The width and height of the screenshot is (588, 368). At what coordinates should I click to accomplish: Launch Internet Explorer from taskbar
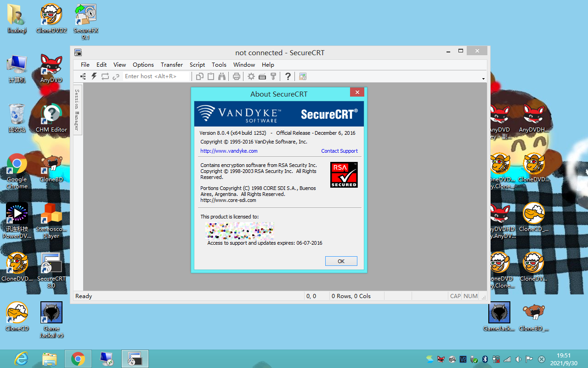coord(21,359)
